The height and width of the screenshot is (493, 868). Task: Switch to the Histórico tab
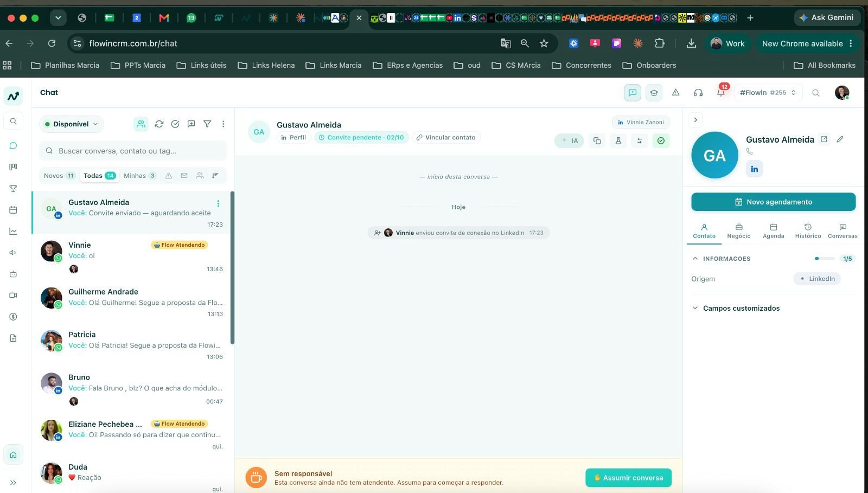pos(808,231)
